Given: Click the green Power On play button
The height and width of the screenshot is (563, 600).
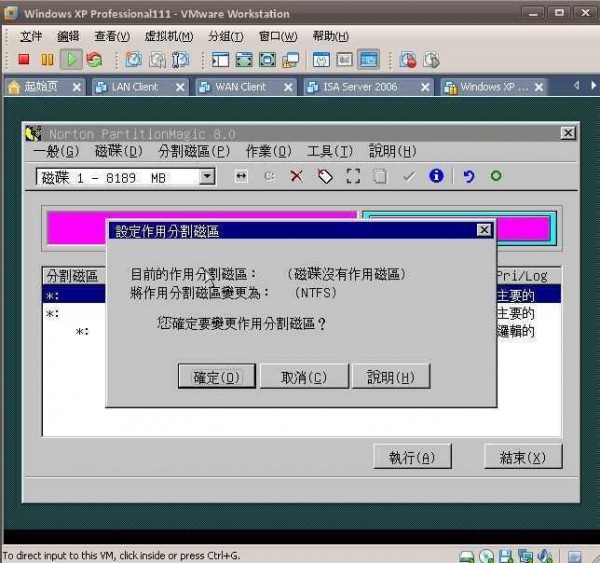Looking at the screenshot, I should [71, 60].
